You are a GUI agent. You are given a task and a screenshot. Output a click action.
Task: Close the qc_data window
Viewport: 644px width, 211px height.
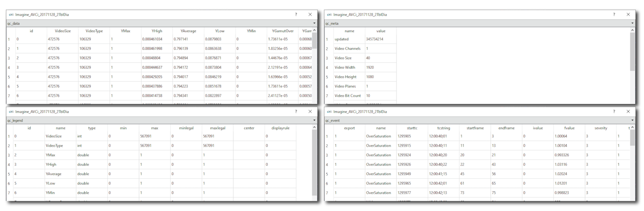310,14
